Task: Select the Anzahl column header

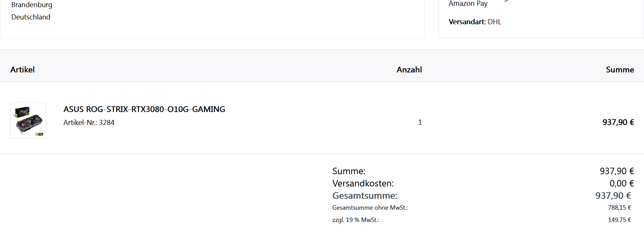Action: [x=409, y=70]
